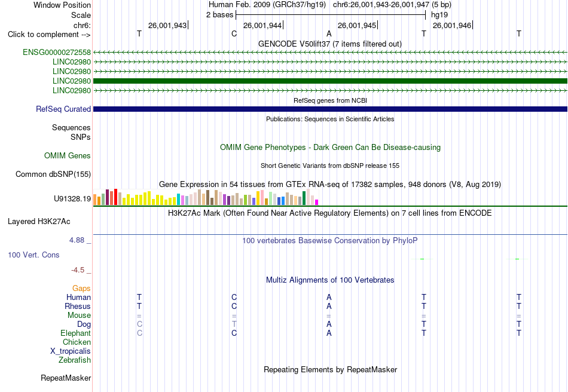
Task: Open '100 vertebrates Basewise Conservation by PhyloP' title
Action: point(330,240)
